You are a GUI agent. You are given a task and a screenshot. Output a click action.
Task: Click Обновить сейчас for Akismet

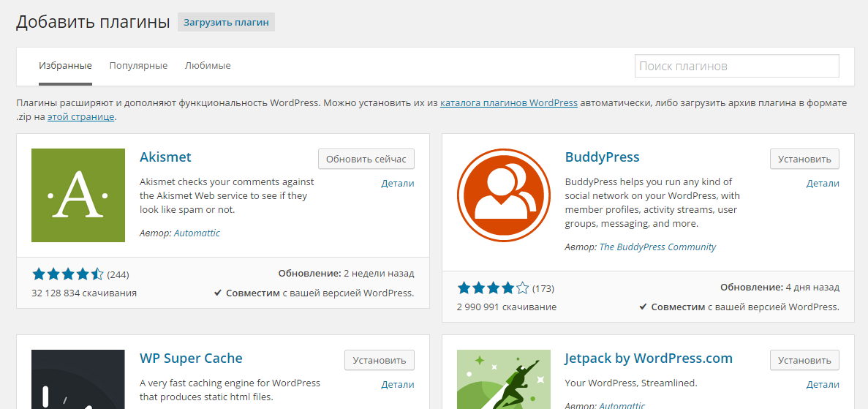pyautogui.click(x=366, y=159)
